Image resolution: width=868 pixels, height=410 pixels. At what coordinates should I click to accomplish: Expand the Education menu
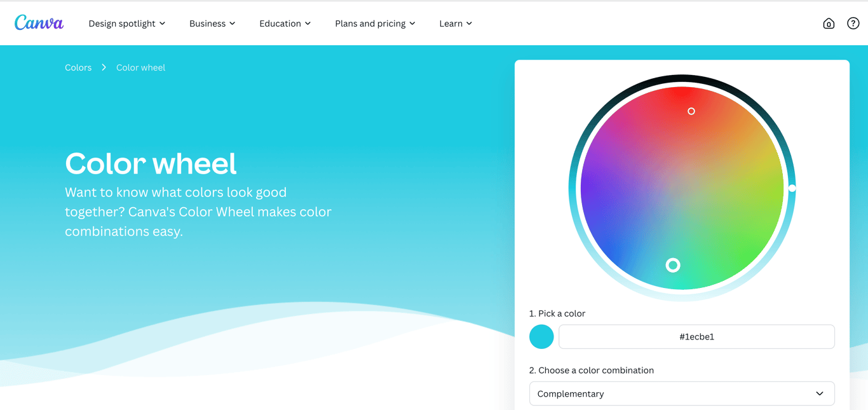pyautogui.click(x=285, y=24)
